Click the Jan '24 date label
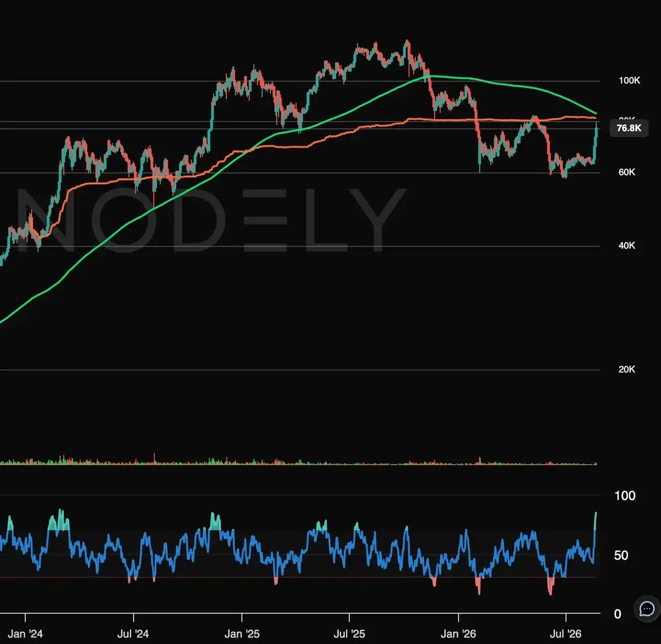 (x=25, y=634)
